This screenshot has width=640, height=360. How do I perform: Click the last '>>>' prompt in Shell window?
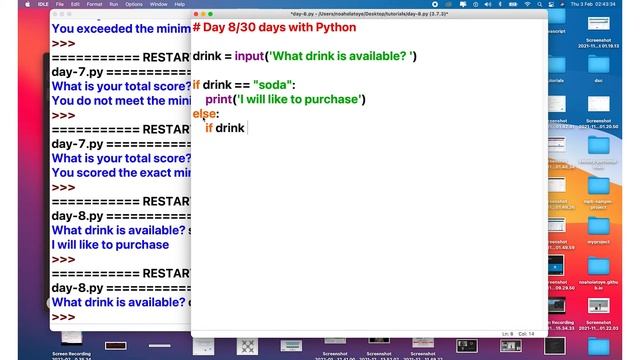[x=63, y=317]
